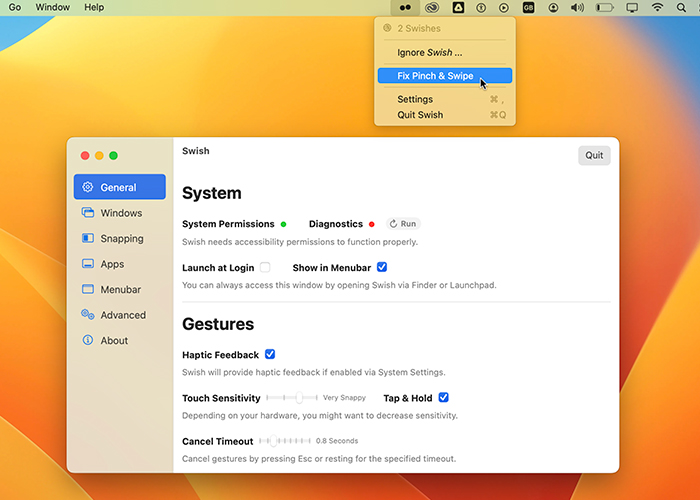Click the yellow minimize window button

pyautogui.click(x=99, y=155)
